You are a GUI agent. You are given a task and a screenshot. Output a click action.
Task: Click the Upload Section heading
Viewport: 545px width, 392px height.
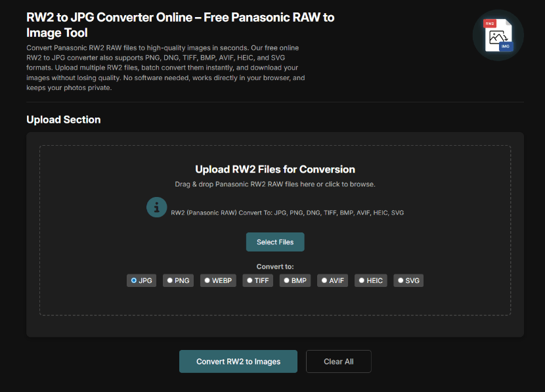point(64,120)
